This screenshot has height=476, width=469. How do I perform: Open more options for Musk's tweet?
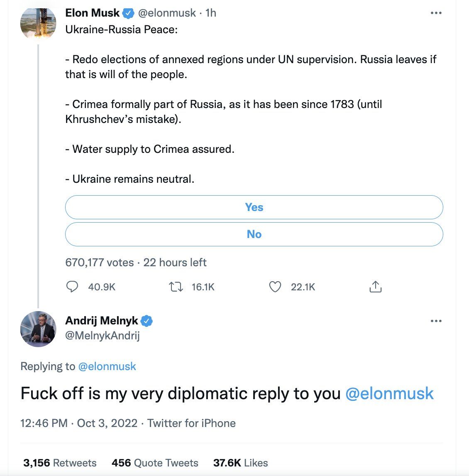[x=436, y=13]
